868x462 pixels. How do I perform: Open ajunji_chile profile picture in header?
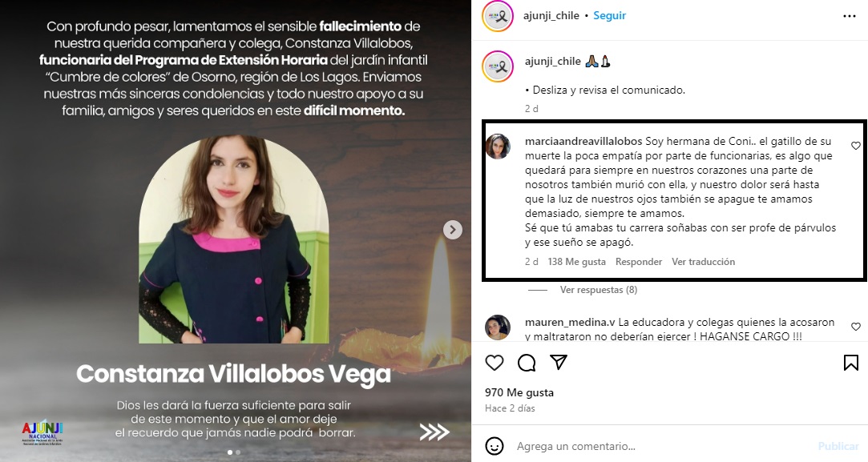coord(498,16)
